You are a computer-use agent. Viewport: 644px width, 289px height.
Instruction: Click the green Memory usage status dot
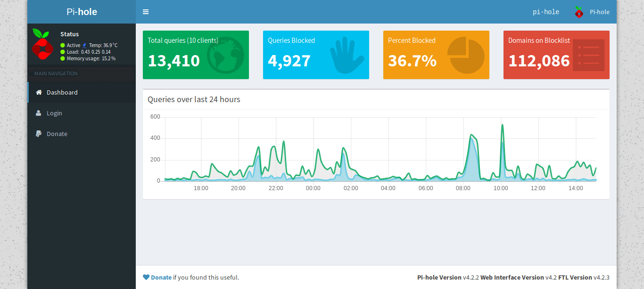tap(63, 58)
